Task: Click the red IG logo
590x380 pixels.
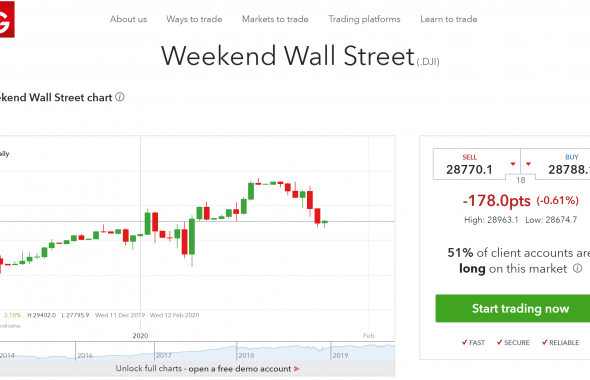Action: (6, 19)
